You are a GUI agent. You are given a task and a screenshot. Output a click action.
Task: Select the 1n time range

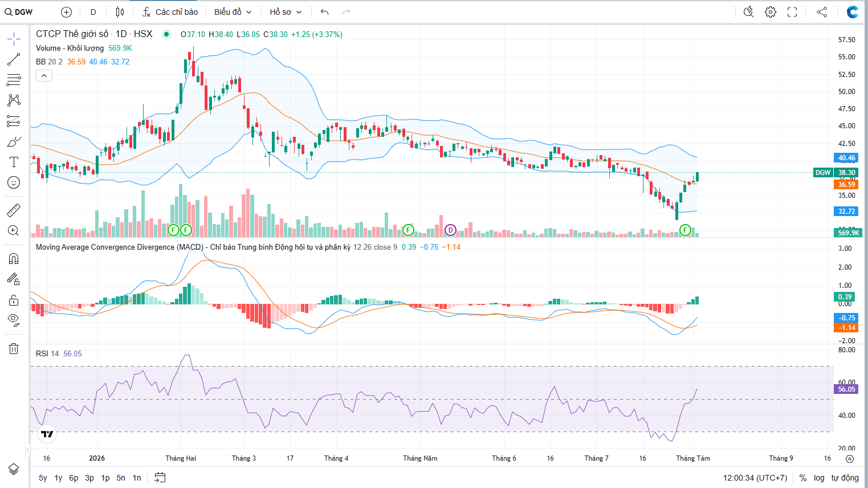coord(137,478)
